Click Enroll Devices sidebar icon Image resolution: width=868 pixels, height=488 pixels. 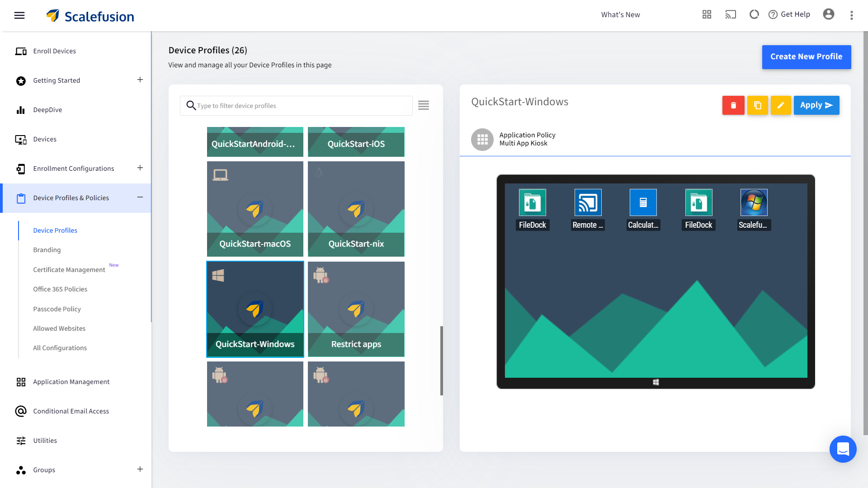click(21, 51)
